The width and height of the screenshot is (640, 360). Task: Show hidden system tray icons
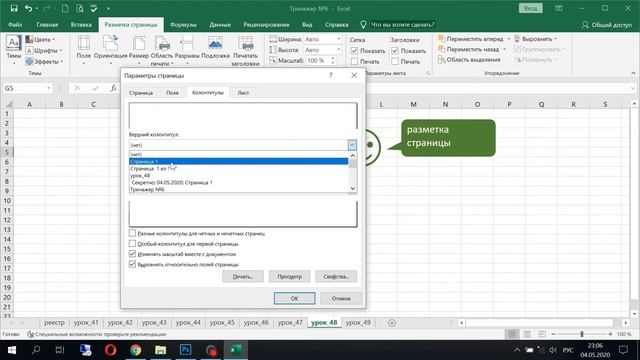[x=517, y=350]
